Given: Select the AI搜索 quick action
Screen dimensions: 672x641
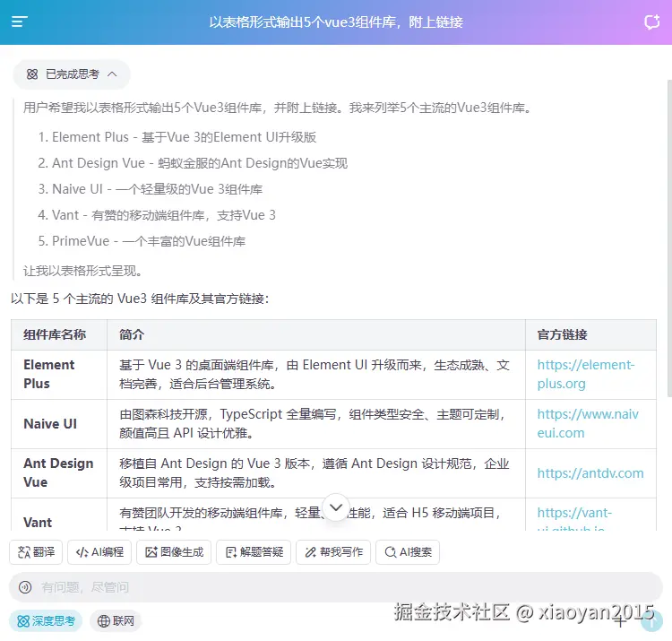Looking at the screenshot, I should 407,552.
